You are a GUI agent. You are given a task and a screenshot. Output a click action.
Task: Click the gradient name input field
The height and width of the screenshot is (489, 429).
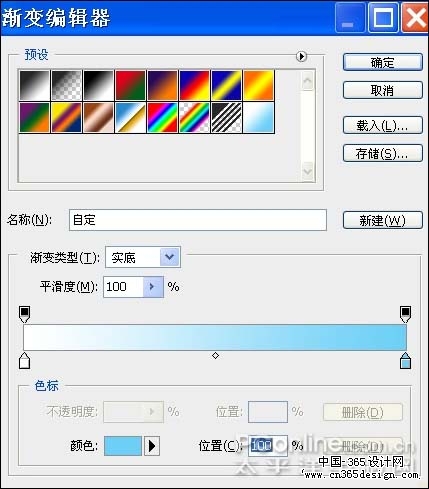198,220
